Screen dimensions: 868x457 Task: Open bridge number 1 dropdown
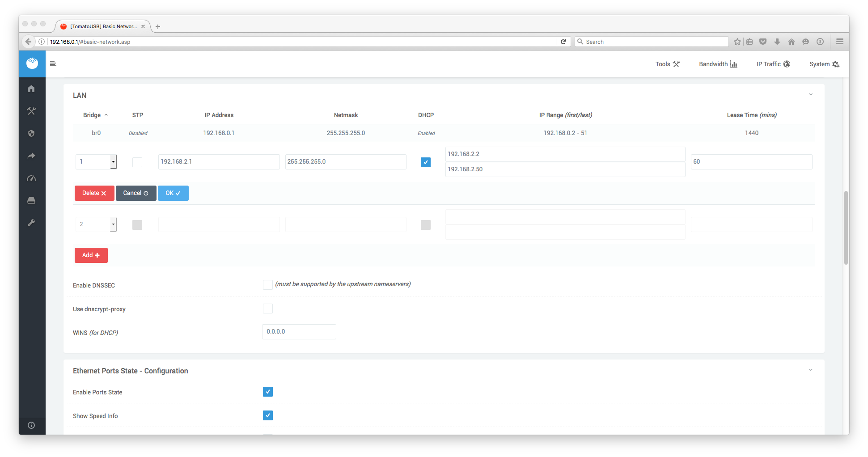point(96,162)
